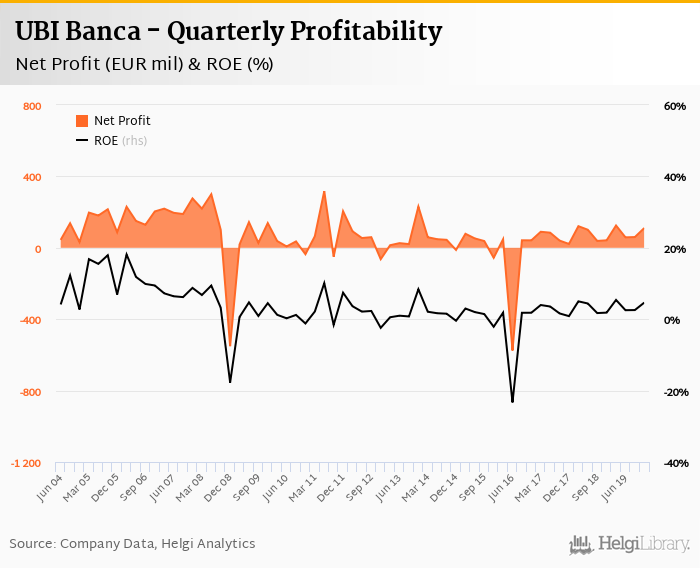Click the 400 left axis label
Viewport: 700px width, 568px height.
pos(31,177)
